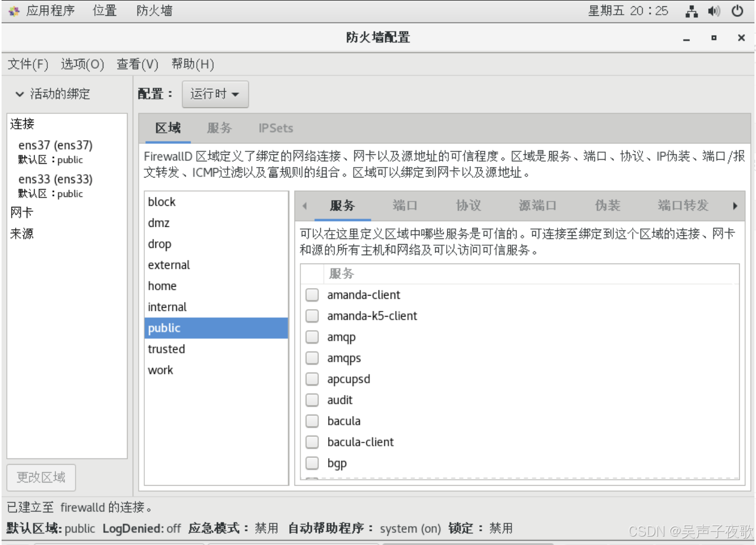Viewport: 756px width, 545px height.
Task: Enable the amanda-k5-client service checkbox
Action: pos(312,316)
